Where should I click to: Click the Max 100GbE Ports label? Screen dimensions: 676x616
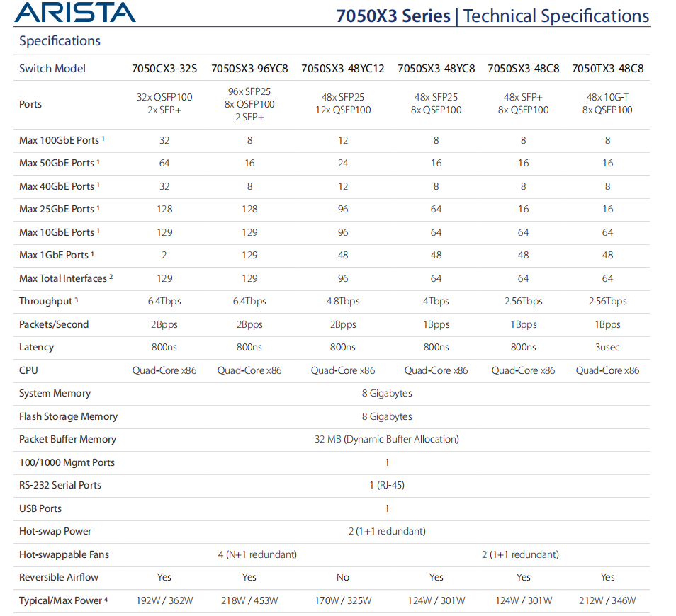coord(62,140)
